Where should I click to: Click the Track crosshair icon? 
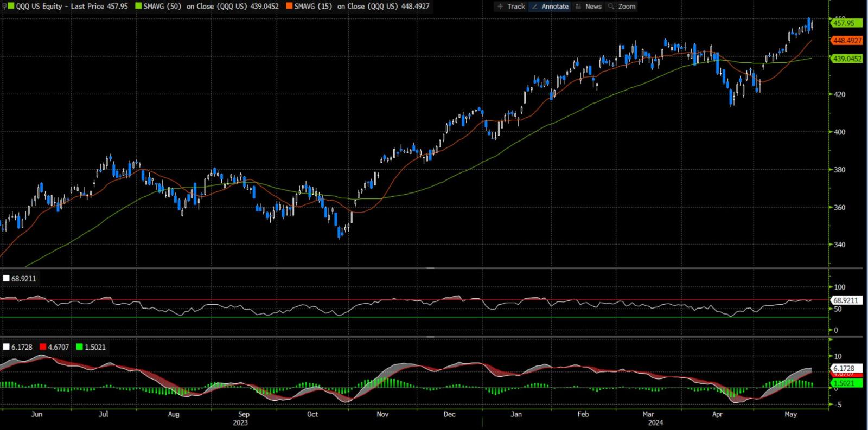click(x=500, y=7)
